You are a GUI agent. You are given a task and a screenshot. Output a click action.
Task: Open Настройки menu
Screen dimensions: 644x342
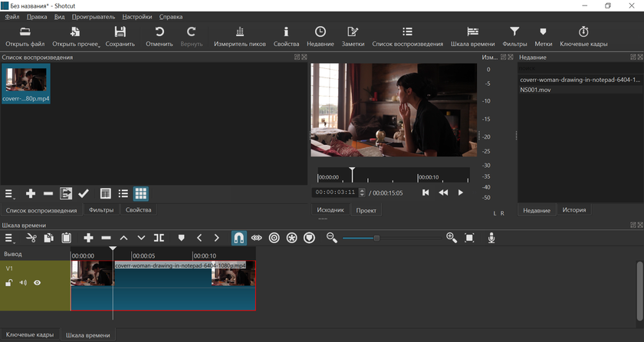click(136, 17)
